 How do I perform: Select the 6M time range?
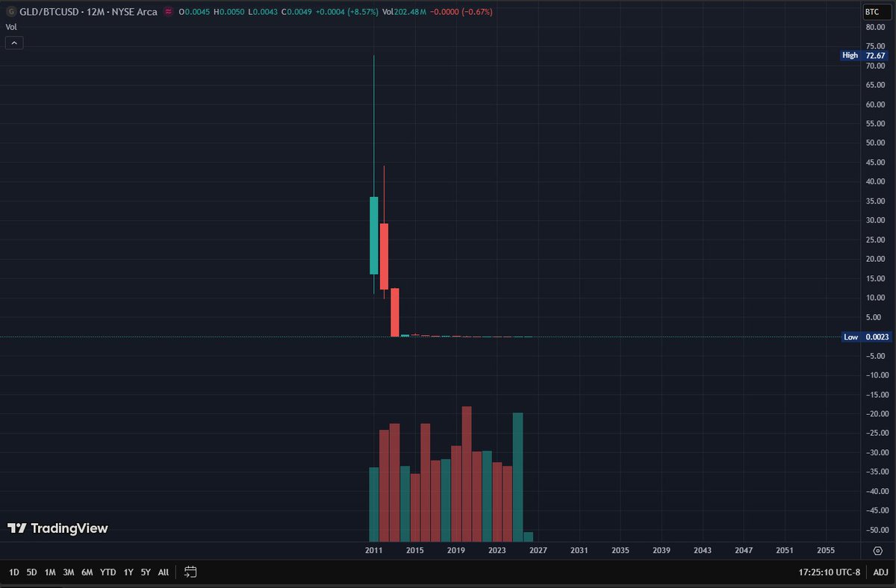point(87,572)
